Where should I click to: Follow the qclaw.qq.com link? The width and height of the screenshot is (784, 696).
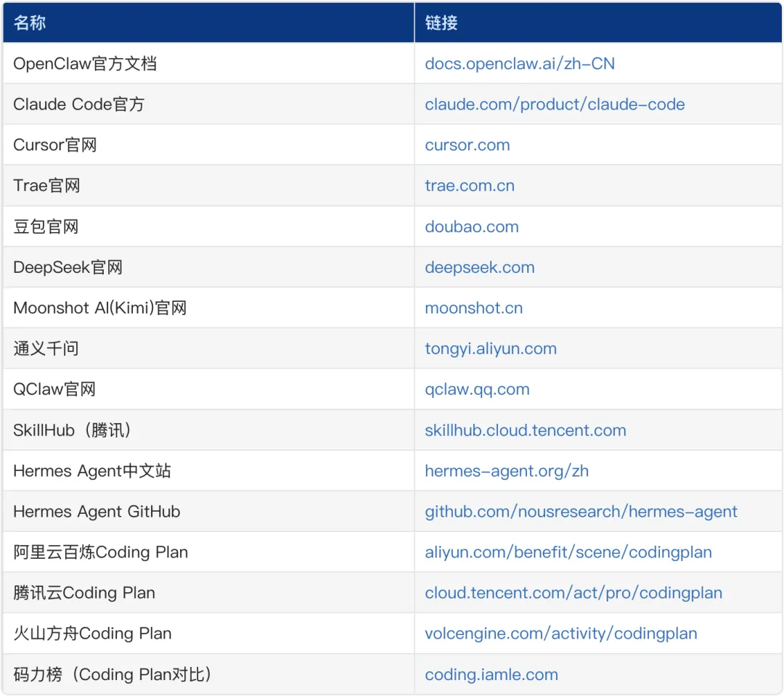click(477, 390)
